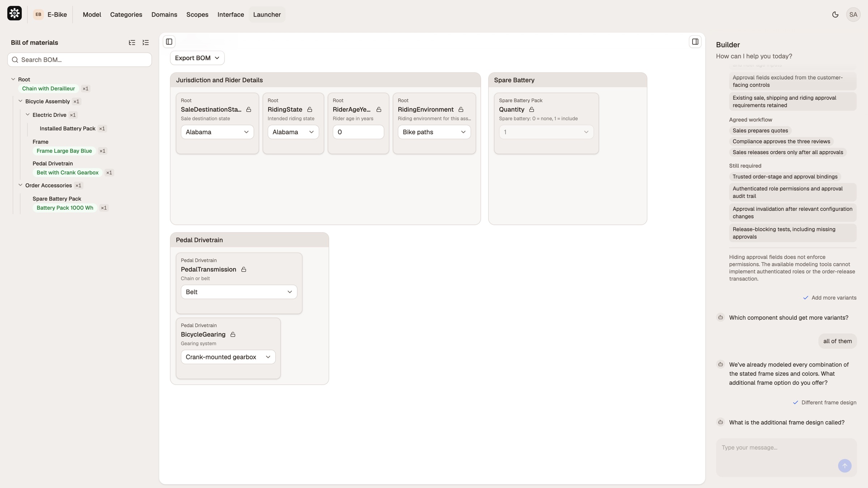Click the lock icon beside RiderAgeYears
The width and height of the screenshot is (868, 488).
pyautogui.click(x=379, y=110)
